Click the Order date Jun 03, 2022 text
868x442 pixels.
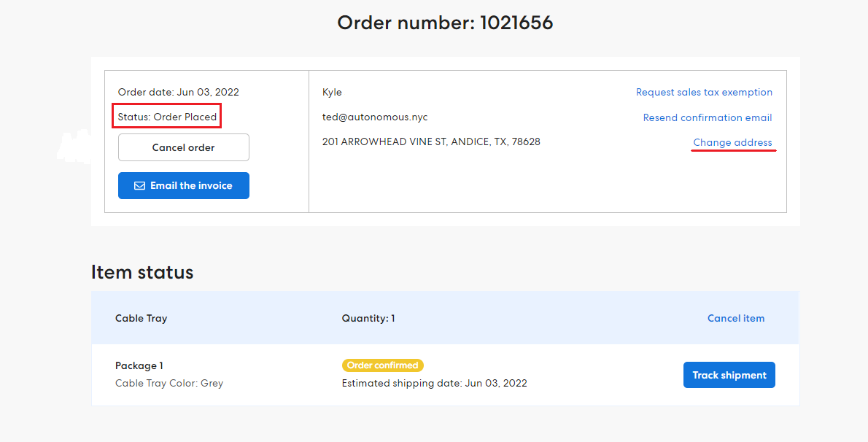point(178,93)
